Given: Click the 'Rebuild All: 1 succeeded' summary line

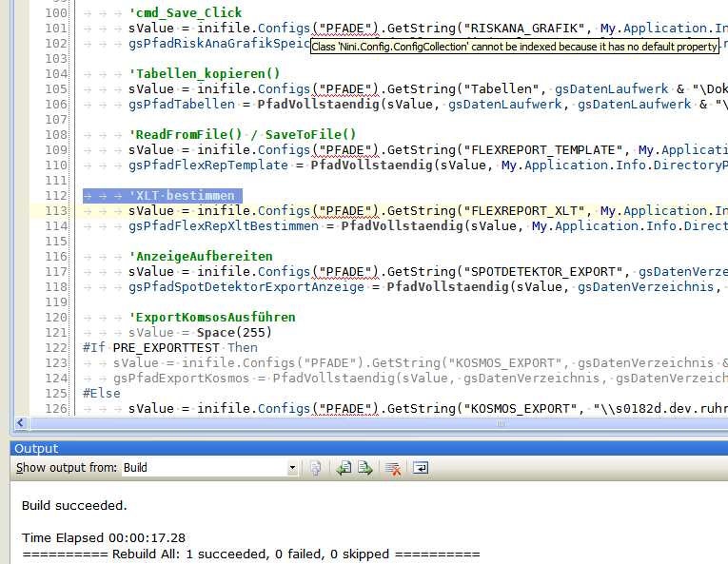Looking at the screenshot, I should pos(251,554).
